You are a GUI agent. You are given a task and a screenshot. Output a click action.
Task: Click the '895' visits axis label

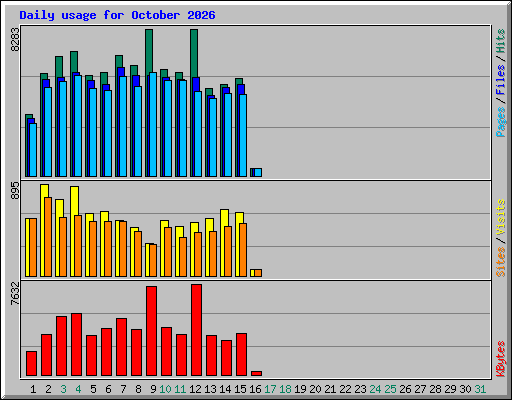(15, 191)
